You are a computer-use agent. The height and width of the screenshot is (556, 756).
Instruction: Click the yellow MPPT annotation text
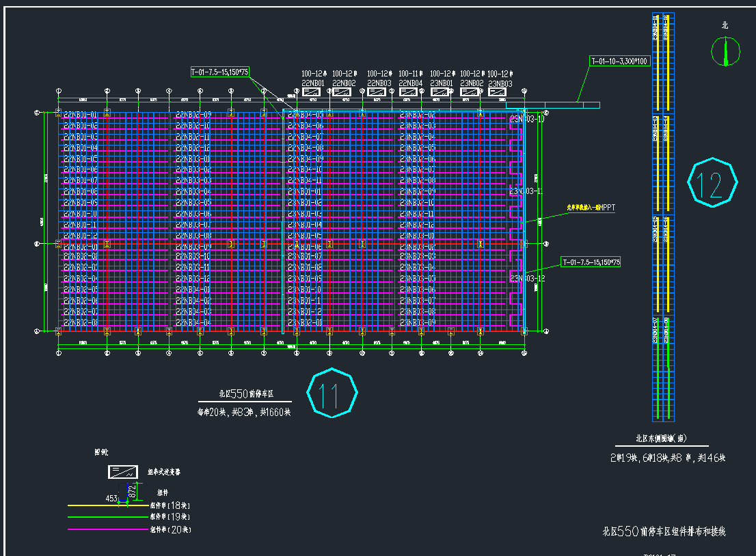tap(591, 208)
